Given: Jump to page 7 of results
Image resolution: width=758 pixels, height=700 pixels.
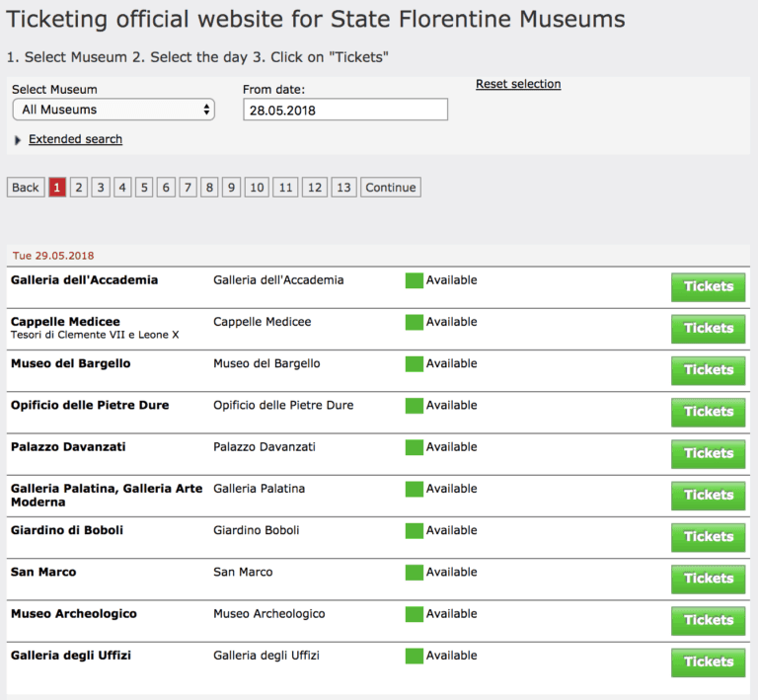Looking at the screenshot, I should tap(188, 188).
